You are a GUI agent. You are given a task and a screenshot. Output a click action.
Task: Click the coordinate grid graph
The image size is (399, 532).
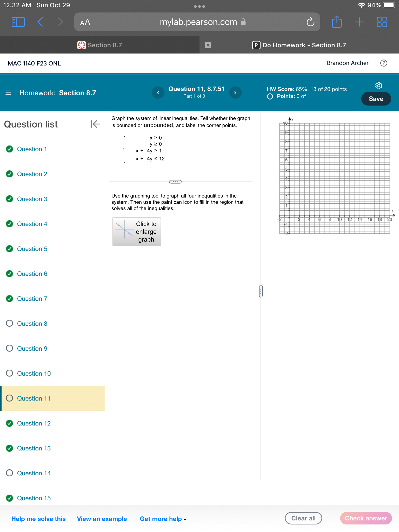pyautogui.click(x=335, y=178)
